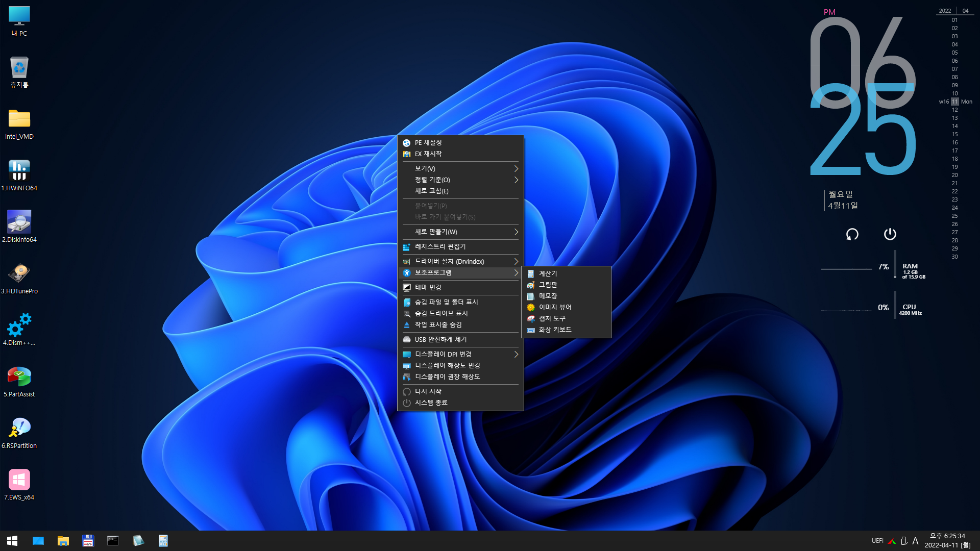Launch 계산기 from the submenu
The height and width of the screenshot is (551, 980).
(566, 274)
